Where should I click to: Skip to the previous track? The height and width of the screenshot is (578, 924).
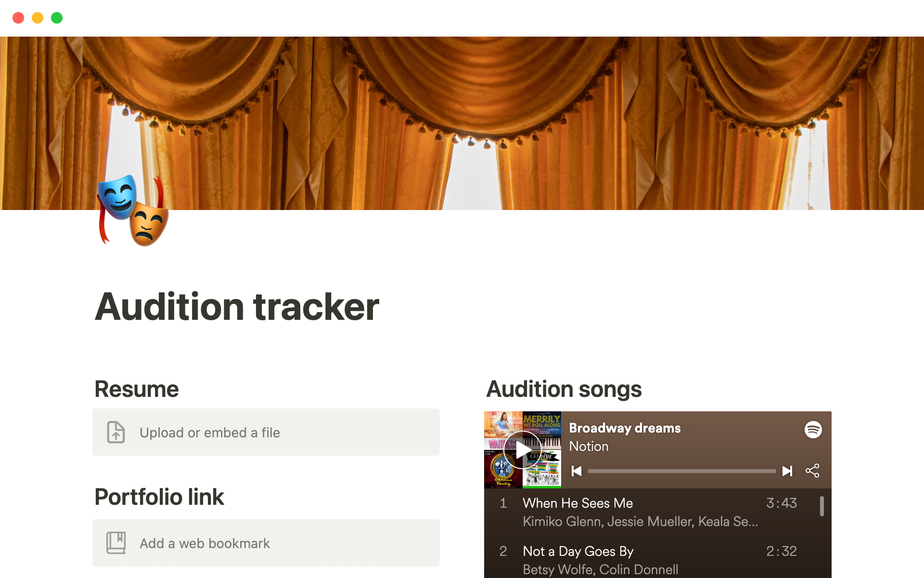pos(577,471)
